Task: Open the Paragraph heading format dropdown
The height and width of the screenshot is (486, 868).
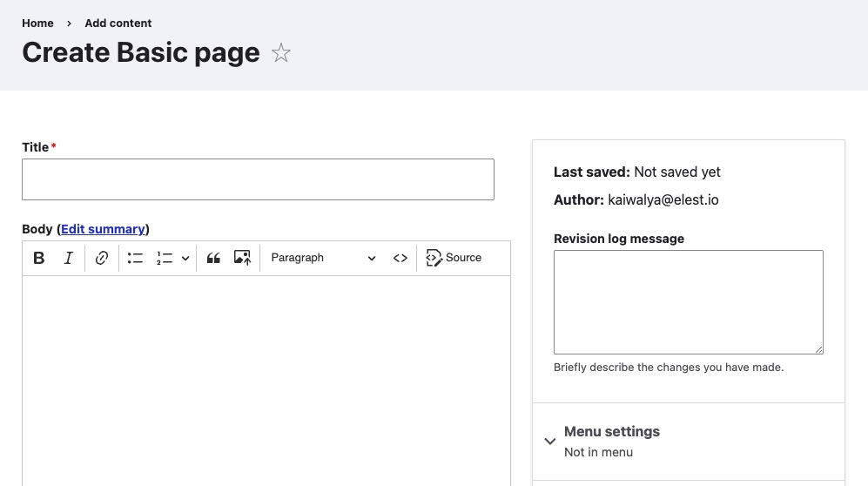Action: tap(323, 258)
